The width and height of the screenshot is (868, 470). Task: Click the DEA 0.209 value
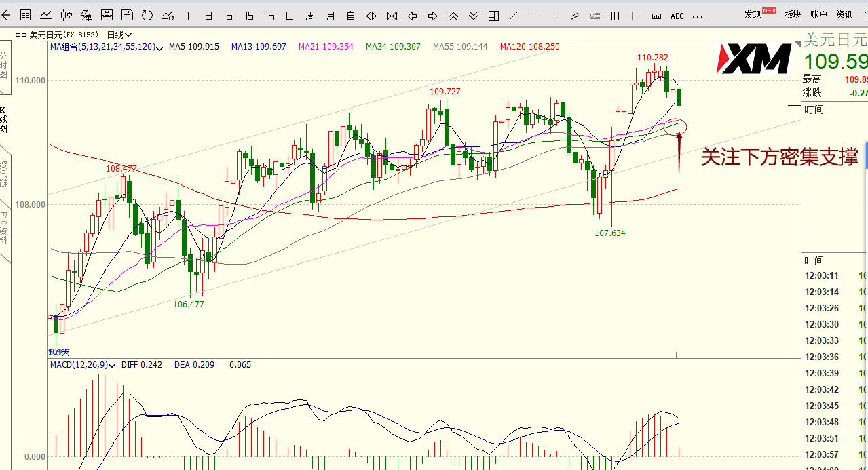tap(194, 365)
